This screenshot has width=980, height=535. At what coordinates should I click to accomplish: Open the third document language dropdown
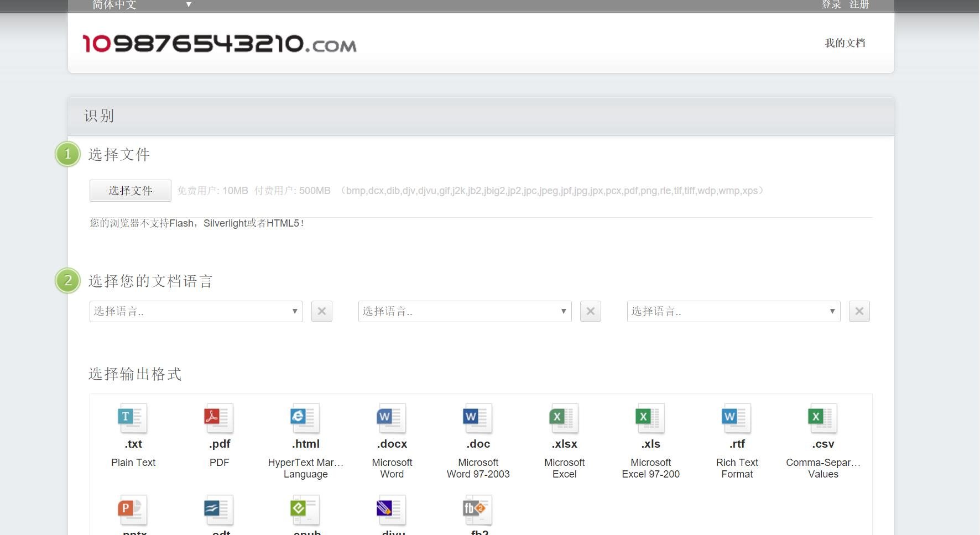[733, 311]
